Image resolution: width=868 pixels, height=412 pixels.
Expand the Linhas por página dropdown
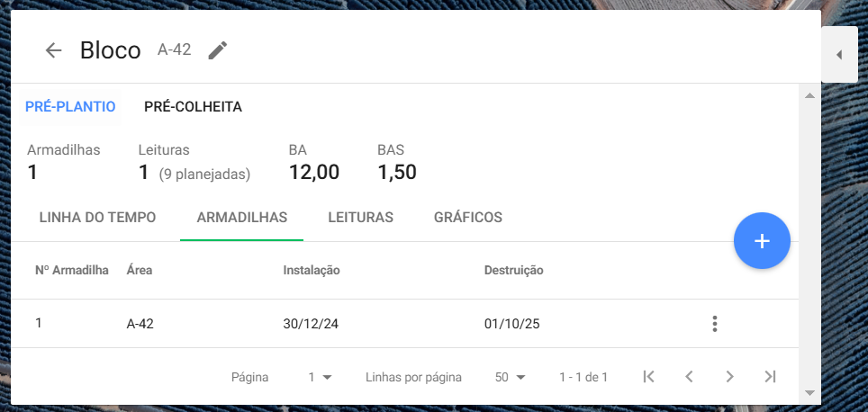coord(510,377)
